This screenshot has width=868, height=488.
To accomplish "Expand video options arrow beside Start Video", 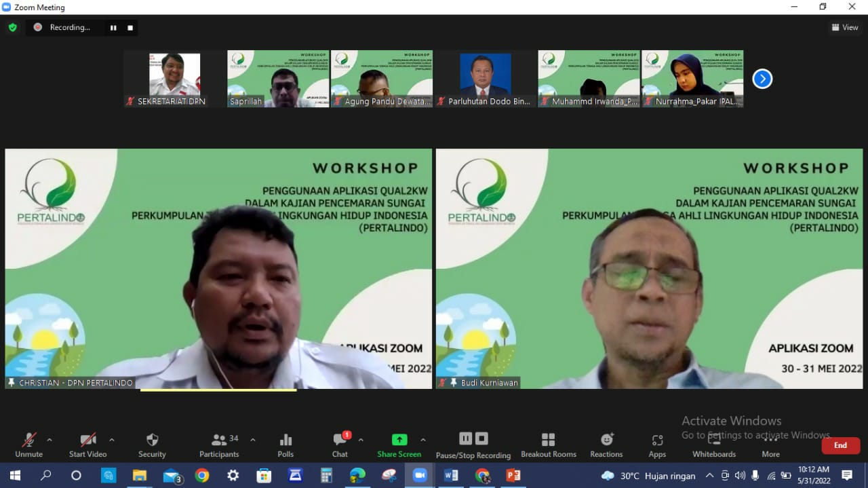I will pyautogui.click(x=111, y=440).
